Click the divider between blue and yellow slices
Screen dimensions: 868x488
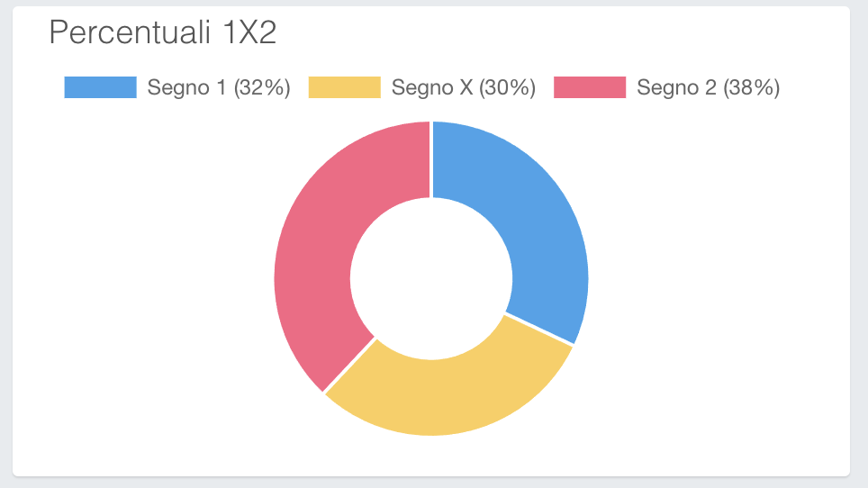tap(539, 330)
